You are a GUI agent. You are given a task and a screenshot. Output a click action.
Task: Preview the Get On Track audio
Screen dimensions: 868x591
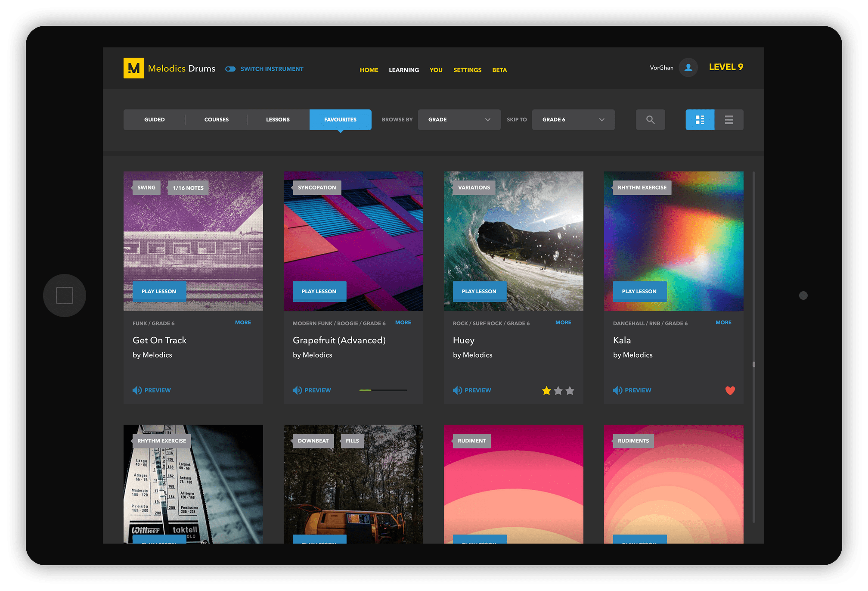coord(152,390)
